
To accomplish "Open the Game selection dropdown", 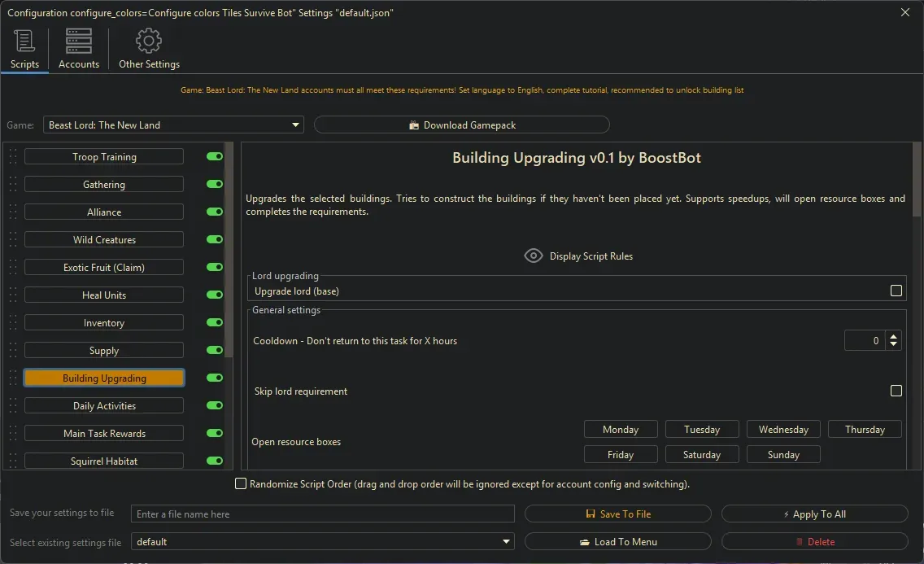I will click(295, 125).
